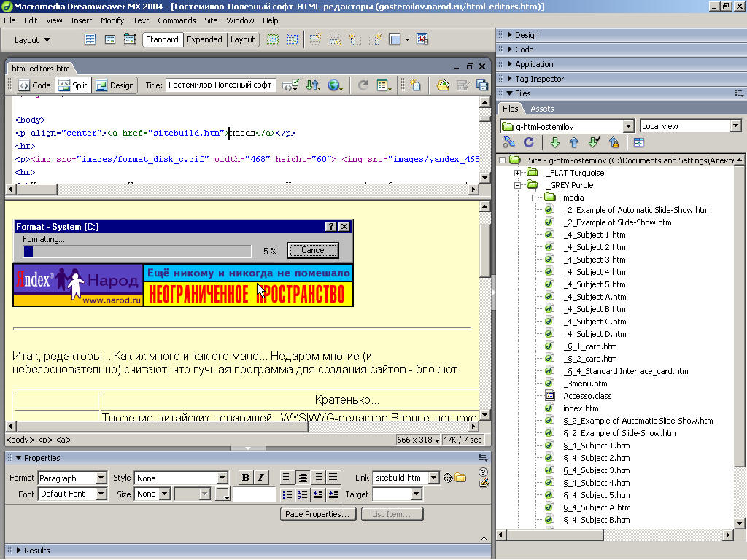Viewport: 747px width, 560px height.
Task: Open Properties help question icon
Action: point(483,472)
